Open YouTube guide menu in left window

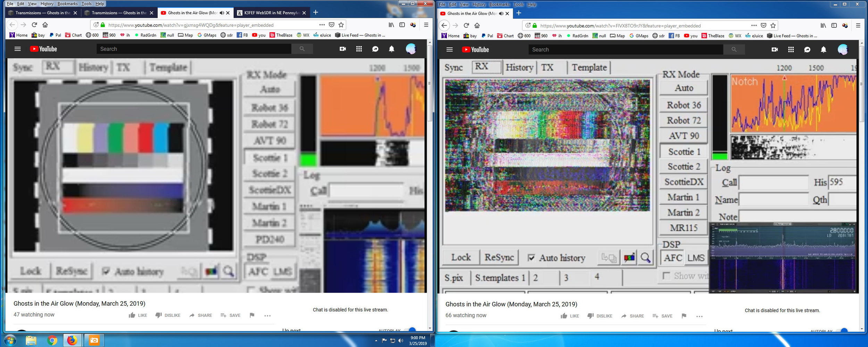[18, 49]
